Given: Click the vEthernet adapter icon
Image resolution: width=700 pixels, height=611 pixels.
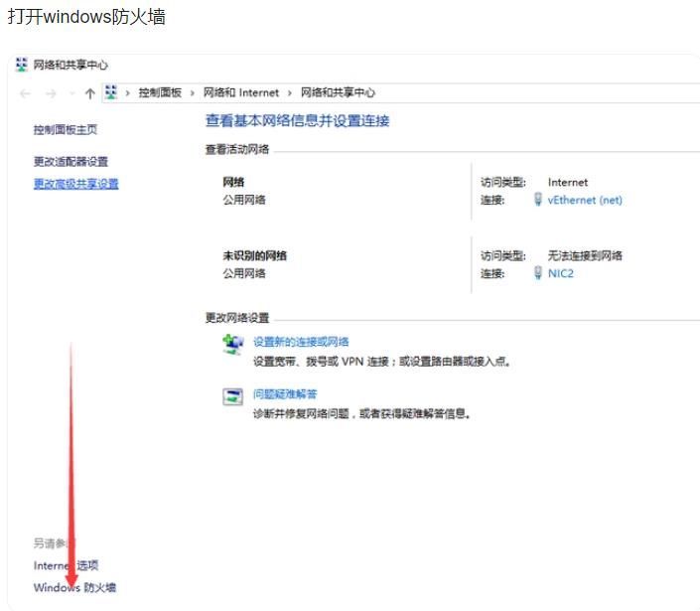Looking at the screenshot, I should [x=538, y=200].
